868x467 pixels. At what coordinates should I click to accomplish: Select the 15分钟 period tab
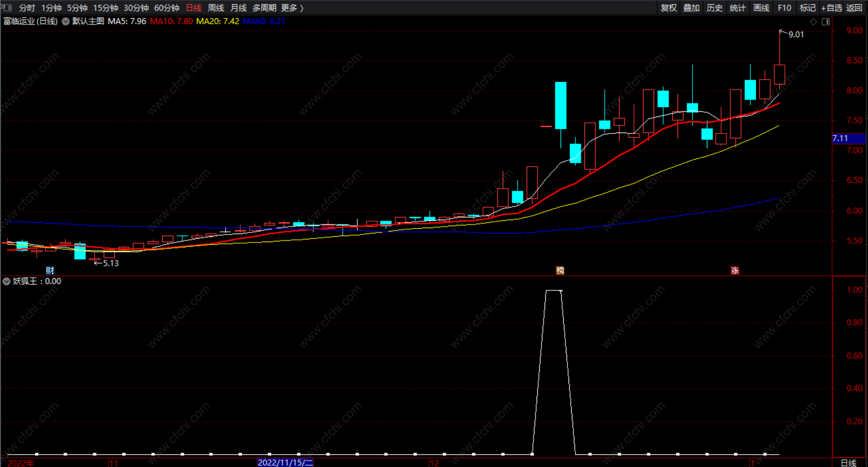tap(106, 8)
